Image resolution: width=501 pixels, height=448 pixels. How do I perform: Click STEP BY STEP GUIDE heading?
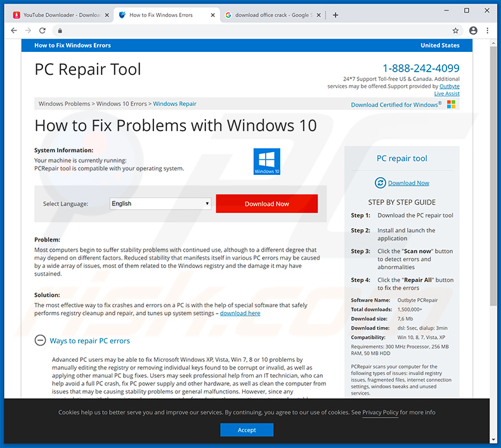401,202
